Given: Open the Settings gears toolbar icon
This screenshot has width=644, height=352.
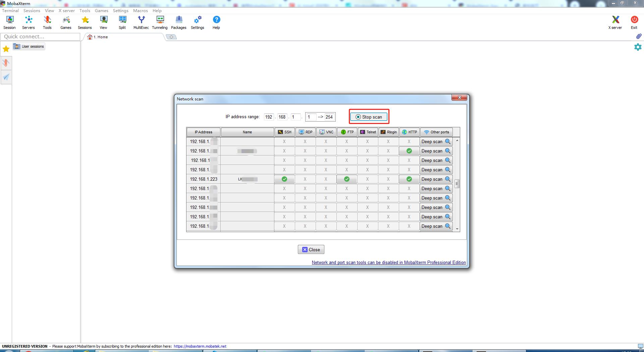Looking at the screenshot, I should coord(198,23).
